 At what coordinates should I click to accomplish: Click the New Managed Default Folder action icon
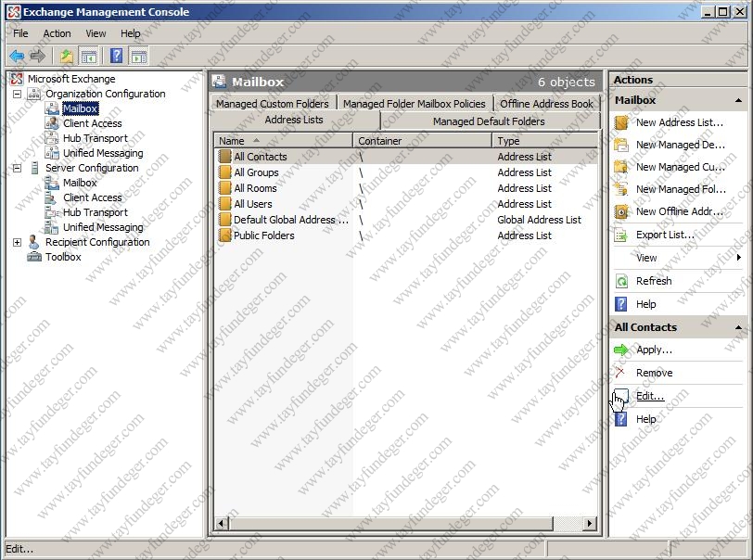(x=621, y=145)
